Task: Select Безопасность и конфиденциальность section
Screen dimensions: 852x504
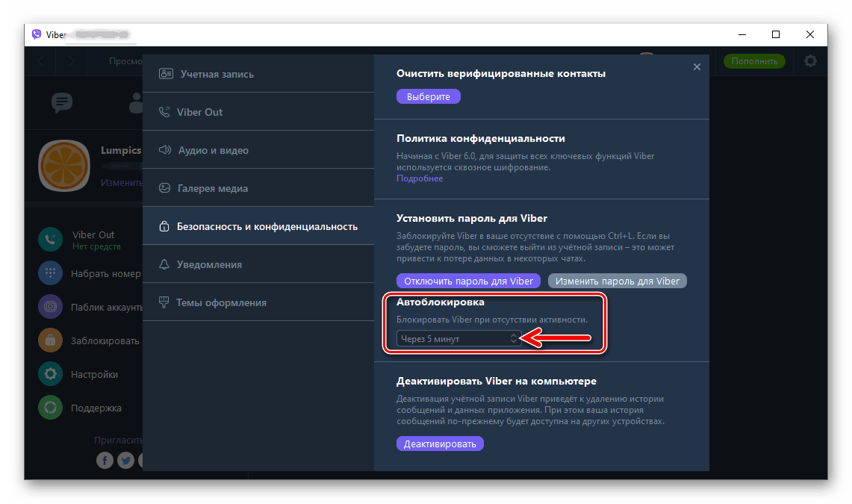Action: coord(258,226)
